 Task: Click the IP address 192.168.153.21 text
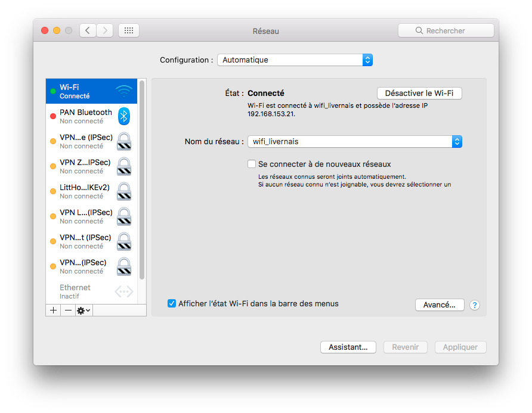(271, 114)
